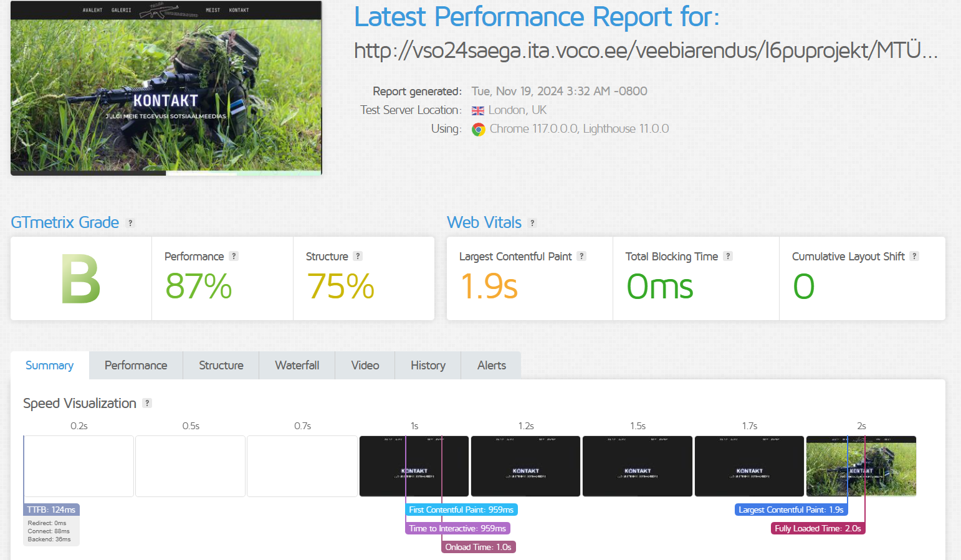Click Total Blocking Time help icon
This screenshot has width=961, height=560.
click(x=728, y=256)
